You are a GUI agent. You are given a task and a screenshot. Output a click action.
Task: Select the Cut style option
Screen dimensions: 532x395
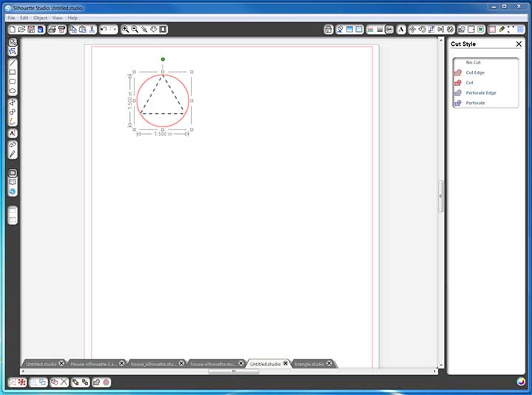pos(485,83)
